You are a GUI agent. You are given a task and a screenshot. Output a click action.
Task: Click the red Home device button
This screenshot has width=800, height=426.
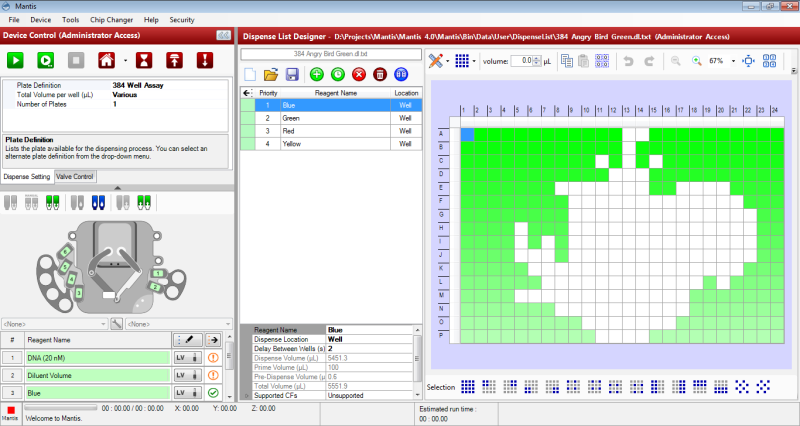point(106,60)
